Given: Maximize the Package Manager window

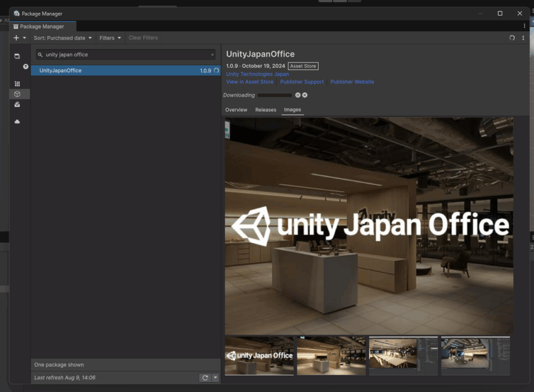Looking at the screenshot, I should pyautogui.click(x=500, y=13).
